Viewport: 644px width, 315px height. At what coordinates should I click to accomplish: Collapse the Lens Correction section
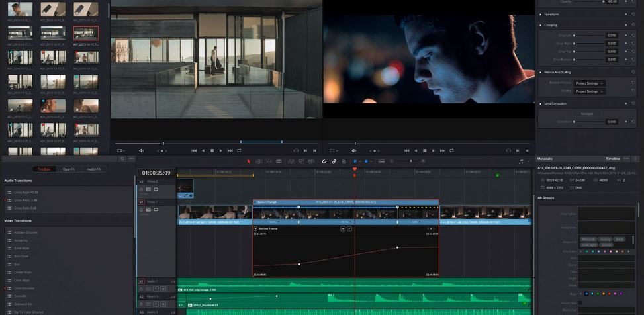555,103
